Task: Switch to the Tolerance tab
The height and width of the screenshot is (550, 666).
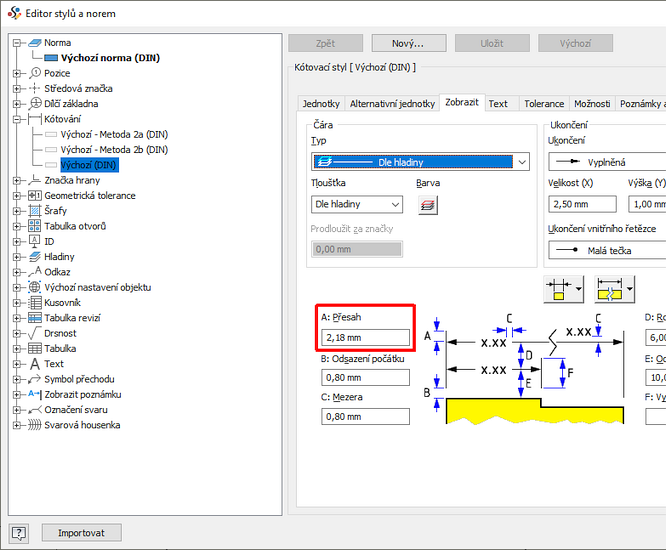Action: (x=544, y=104)
